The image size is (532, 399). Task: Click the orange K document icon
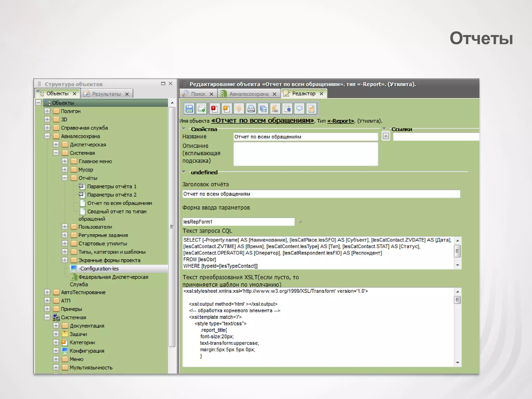226,109
